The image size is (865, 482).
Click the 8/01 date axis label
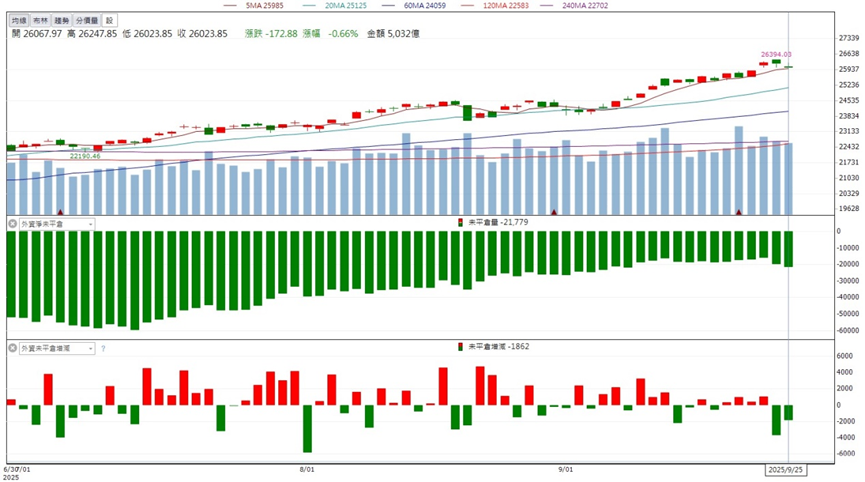pyautogui.click(x=307, y=469)
